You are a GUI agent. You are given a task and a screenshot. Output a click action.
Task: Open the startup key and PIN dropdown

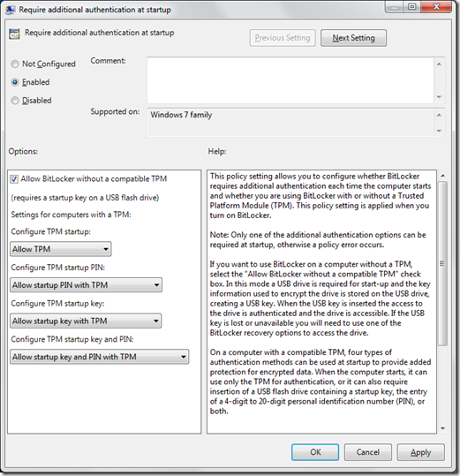point(99,357)
